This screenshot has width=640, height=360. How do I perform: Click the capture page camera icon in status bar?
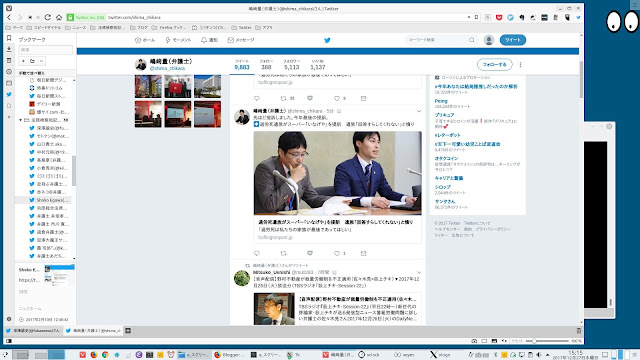[474, 341]
